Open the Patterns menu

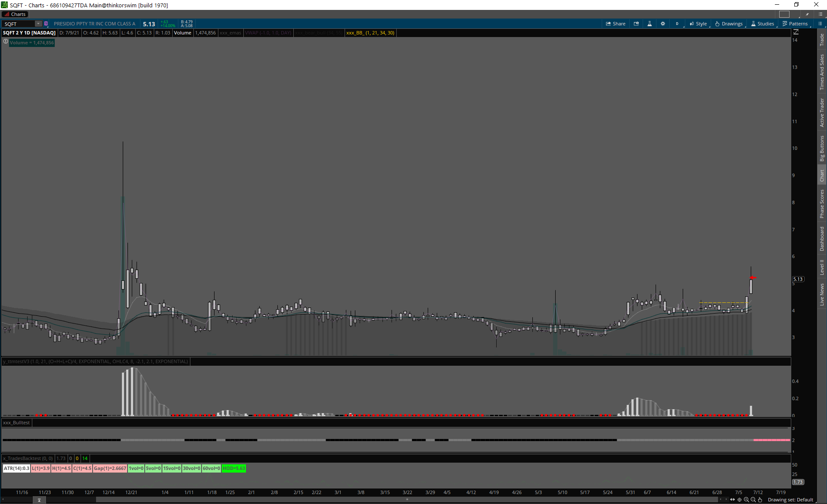point(795,24)
